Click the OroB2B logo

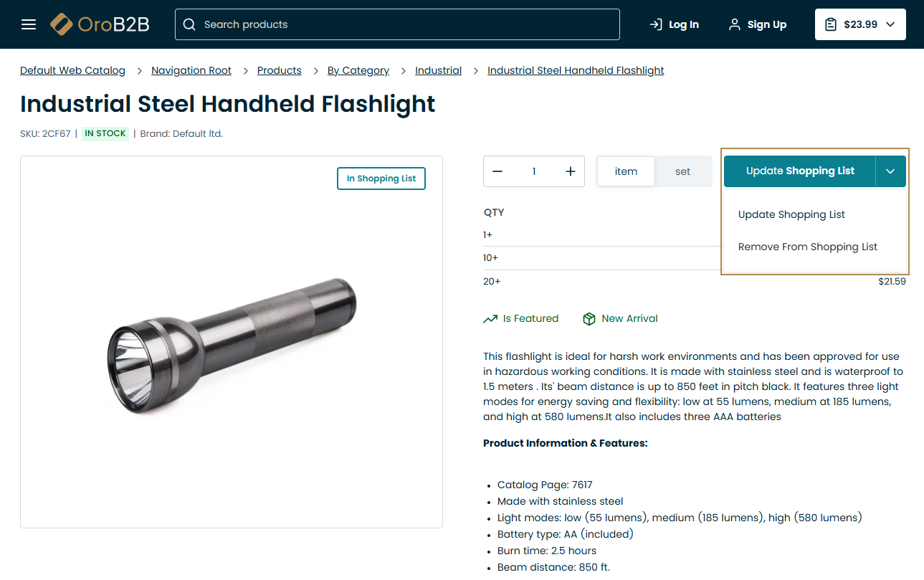click(100, 24)
